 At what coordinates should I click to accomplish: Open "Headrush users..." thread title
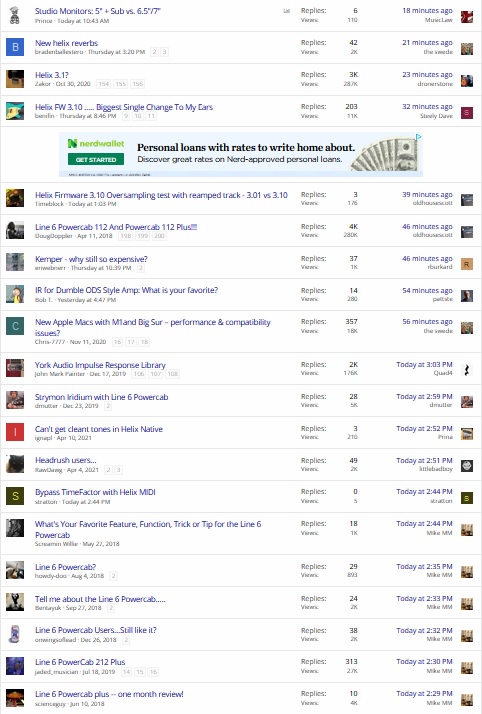tap(66, 460)
